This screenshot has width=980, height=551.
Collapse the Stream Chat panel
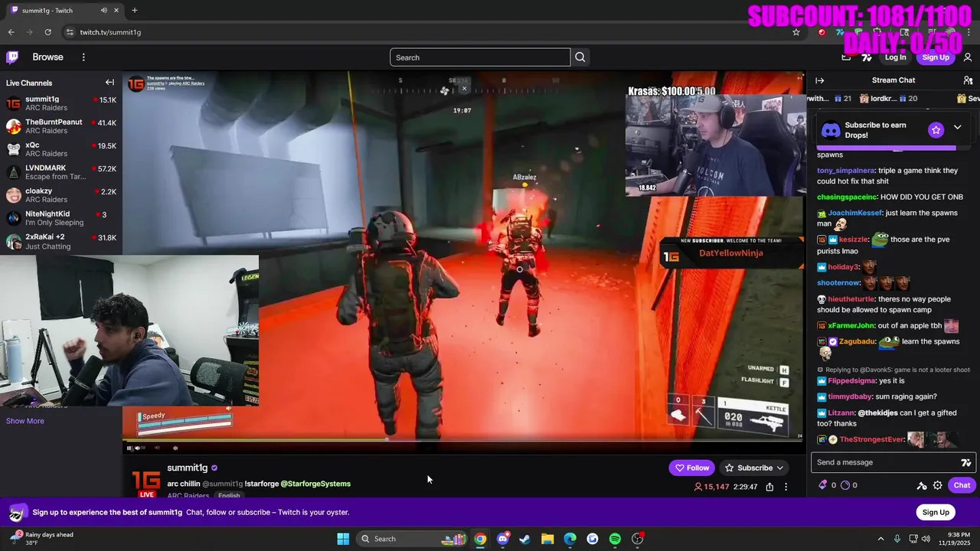coord(820,80)
